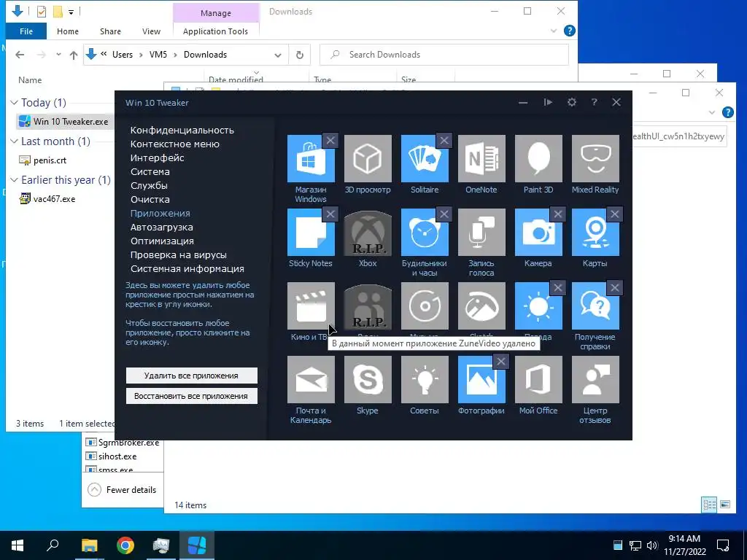Click the Xbox R.I.P. tile
The image size is (747, 560).
point(368,233)
